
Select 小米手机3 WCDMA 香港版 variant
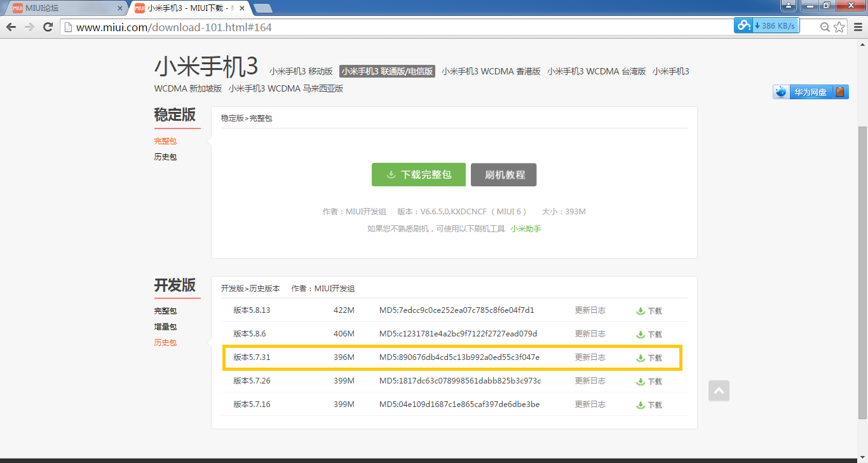(x=491, y=71)
